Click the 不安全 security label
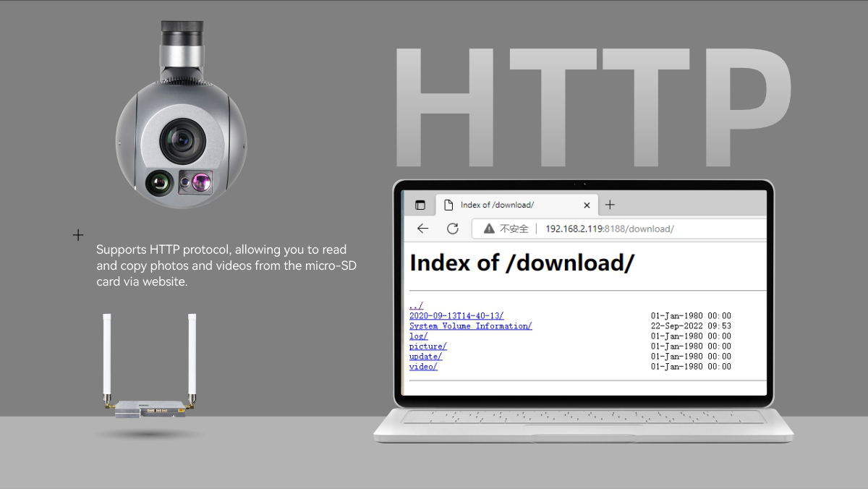Screen dimensions: 868x489 [514, 229]
